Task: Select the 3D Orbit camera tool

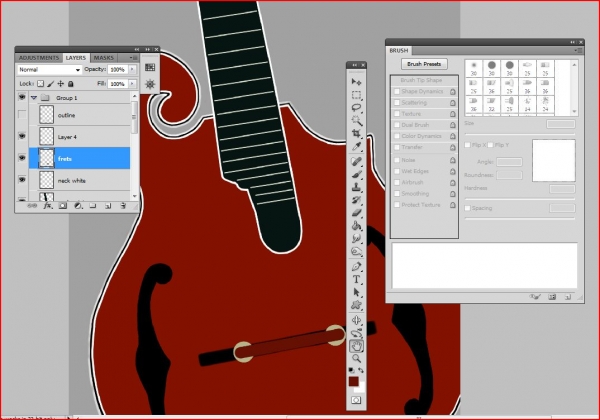Action: tap(356, 333)
